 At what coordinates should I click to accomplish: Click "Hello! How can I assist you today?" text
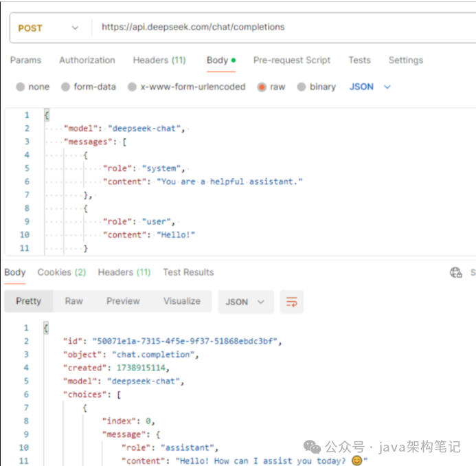pos(262,461)
